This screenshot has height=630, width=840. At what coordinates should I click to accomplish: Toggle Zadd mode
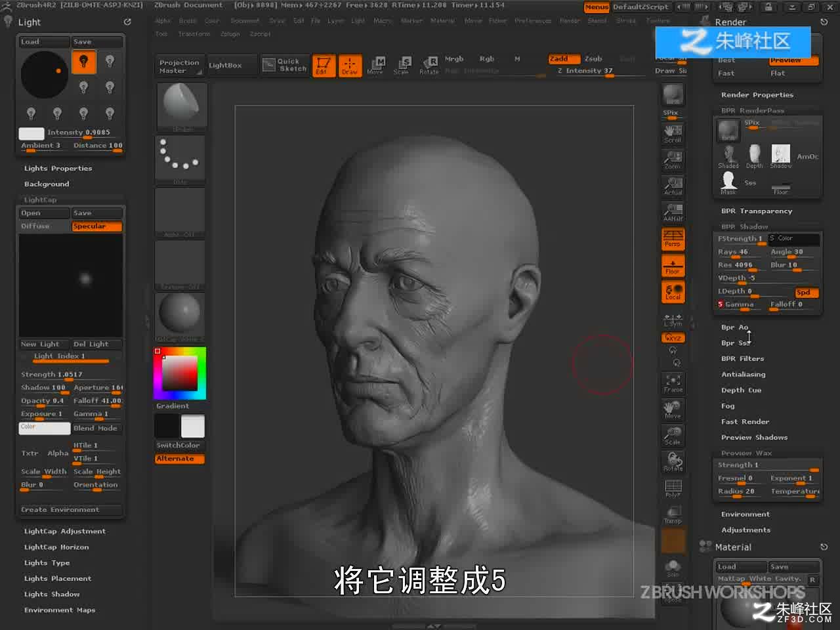pyautogui.click(x=563, y=59)
